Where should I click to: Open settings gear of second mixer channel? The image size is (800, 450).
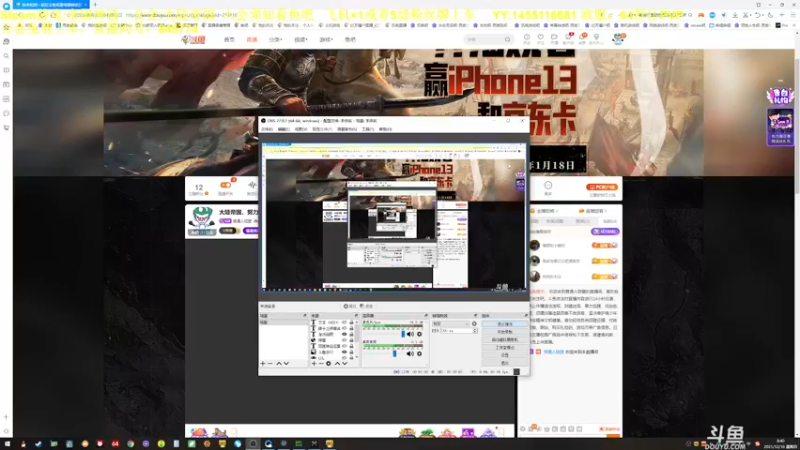[419, 353]
